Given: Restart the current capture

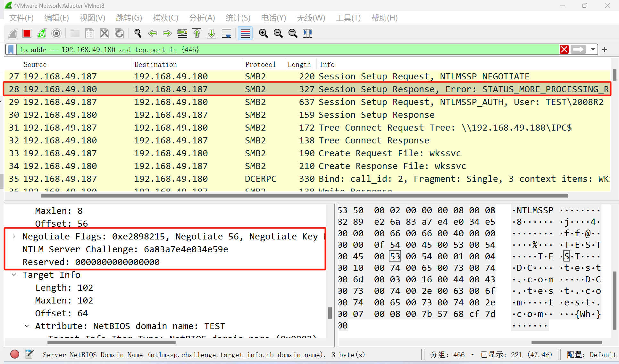Looking at the screenshot, I should pos(42,33).
